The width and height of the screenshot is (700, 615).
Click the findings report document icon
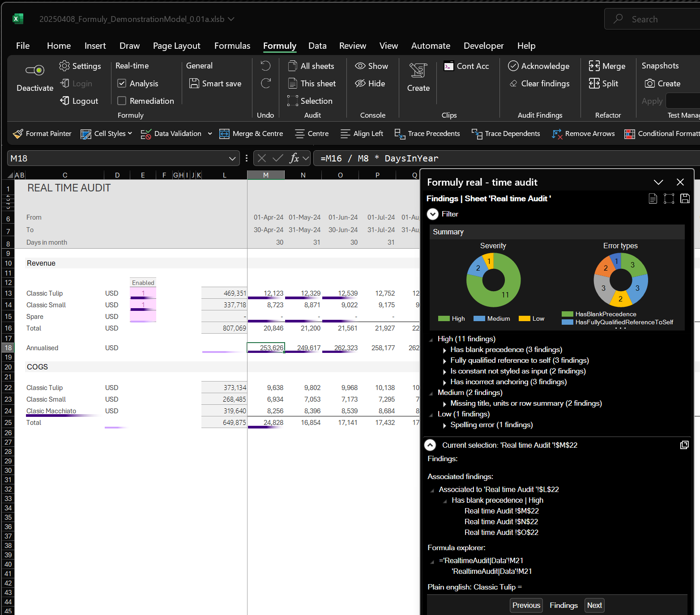pos(653,199)
